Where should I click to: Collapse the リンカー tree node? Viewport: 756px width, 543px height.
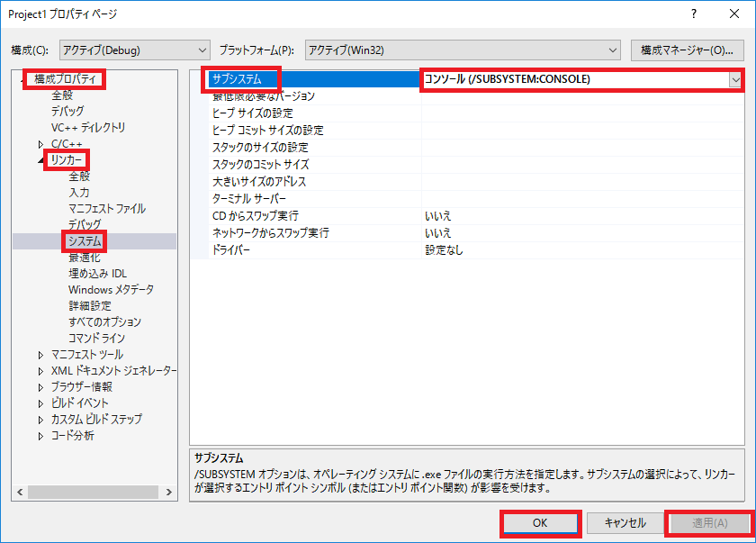click(41, 160)
